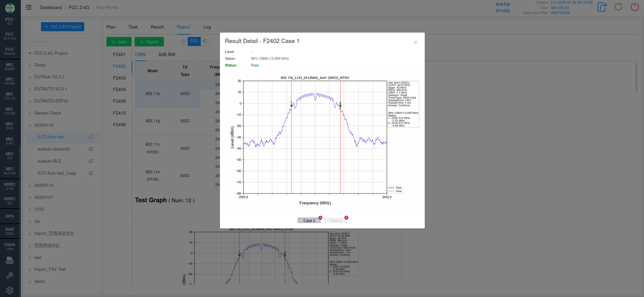Click the export share icon in header

(602, 7)
